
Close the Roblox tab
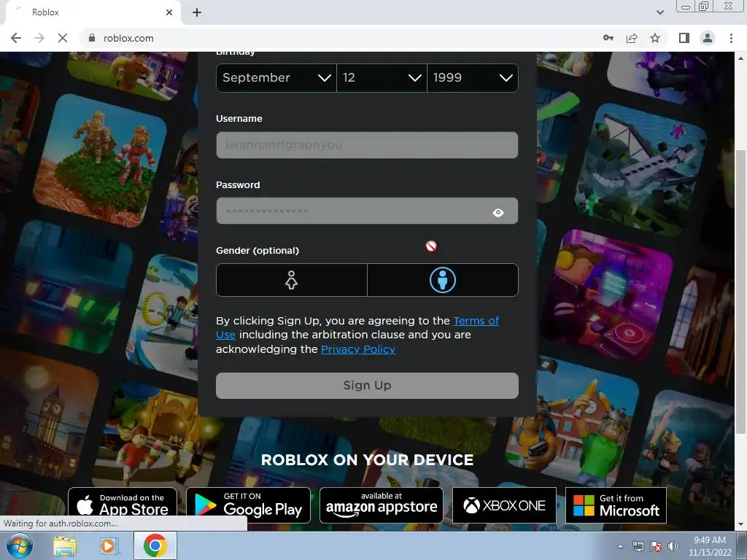pos(169,13)
